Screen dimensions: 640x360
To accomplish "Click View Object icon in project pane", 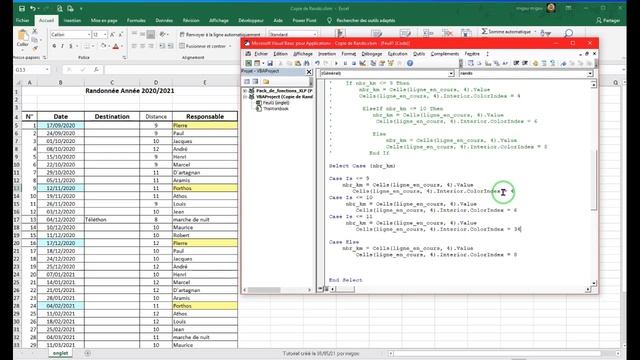I will (255, 82).
